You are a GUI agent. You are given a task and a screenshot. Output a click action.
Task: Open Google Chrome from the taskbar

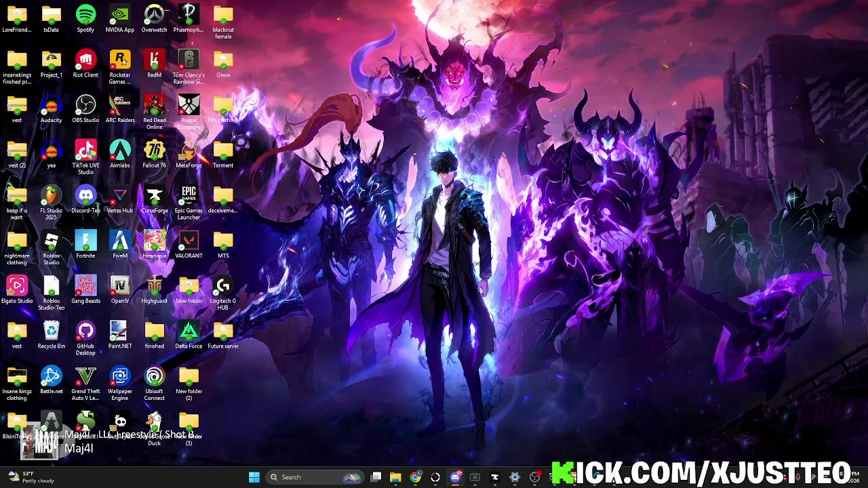click(x=416, y=477)
